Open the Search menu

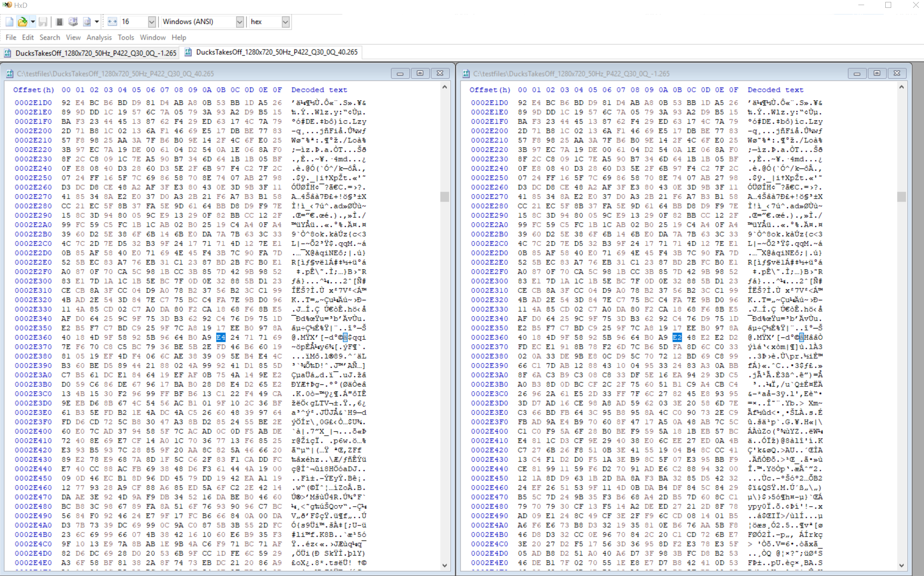[x=50, y=37]
